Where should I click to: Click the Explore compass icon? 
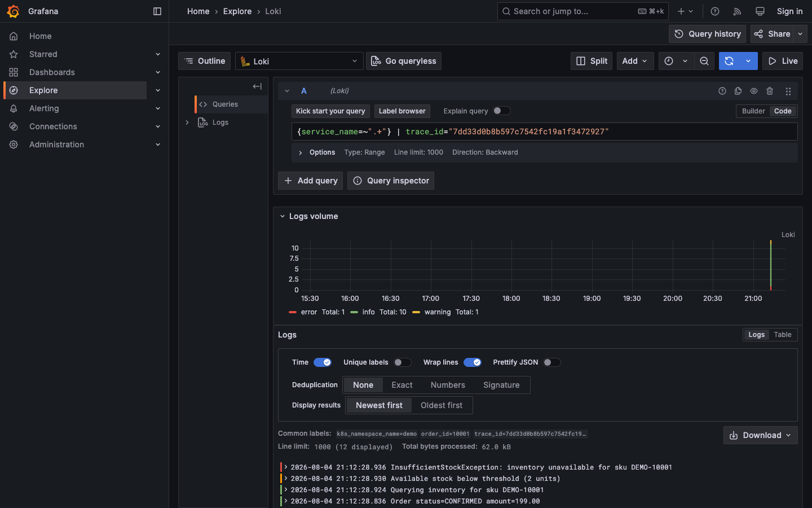point(14,90)
